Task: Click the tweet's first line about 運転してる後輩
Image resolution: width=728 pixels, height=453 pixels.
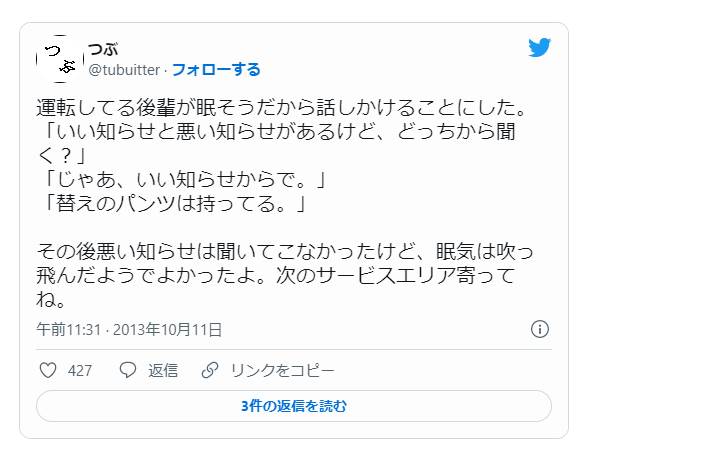Action: (x=282, y=108)
